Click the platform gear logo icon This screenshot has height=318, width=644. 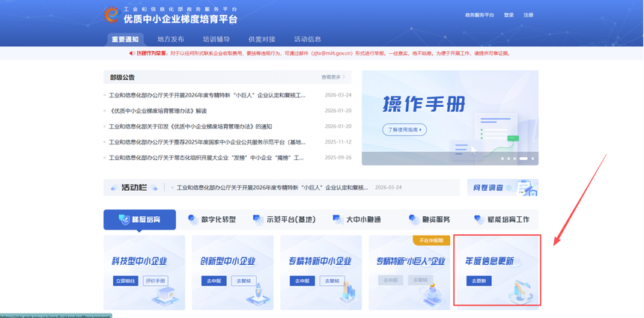point(111,14)
